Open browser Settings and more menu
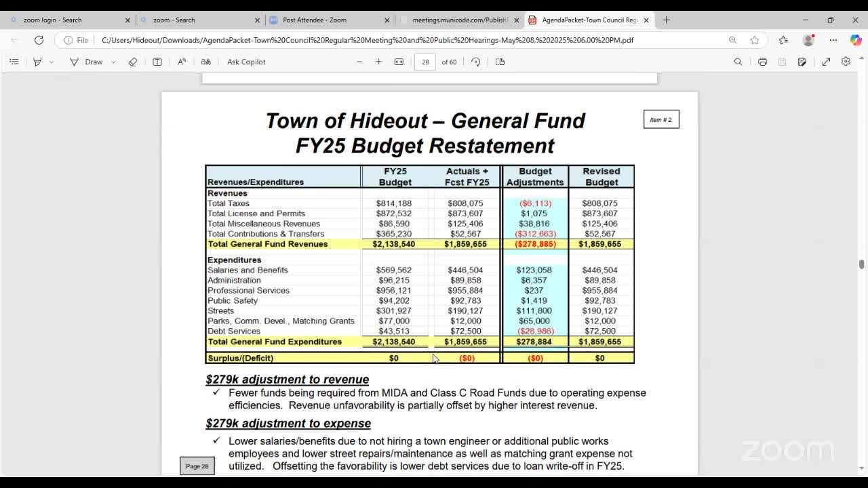The width and height of the screenshot is (868, 488). tap(833, 40)
